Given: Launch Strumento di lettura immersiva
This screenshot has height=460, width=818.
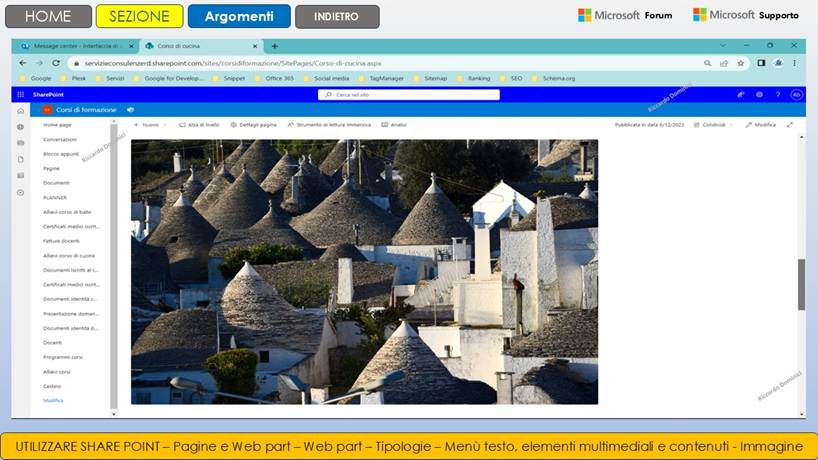Looking at the screenshot, I should coord(329,125).
